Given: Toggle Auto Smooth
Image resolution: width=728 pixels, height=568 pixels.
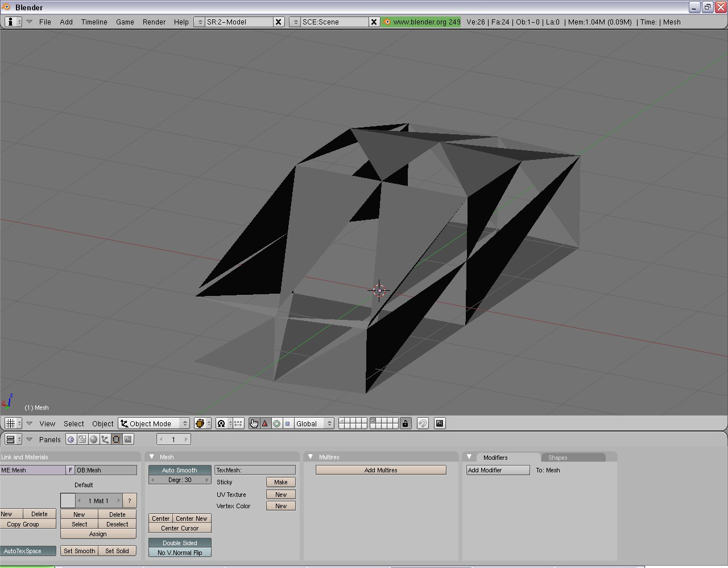Looking at the screenshot, I should (x=180, y=470).
